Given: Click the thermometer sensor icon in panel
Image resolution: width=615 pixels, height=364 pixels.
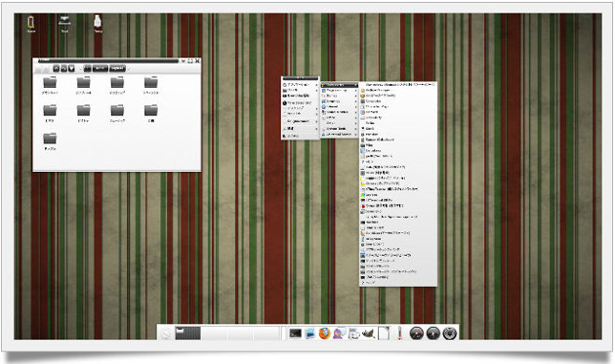Looking at the screenshot, I should click(x=399, y=334).
